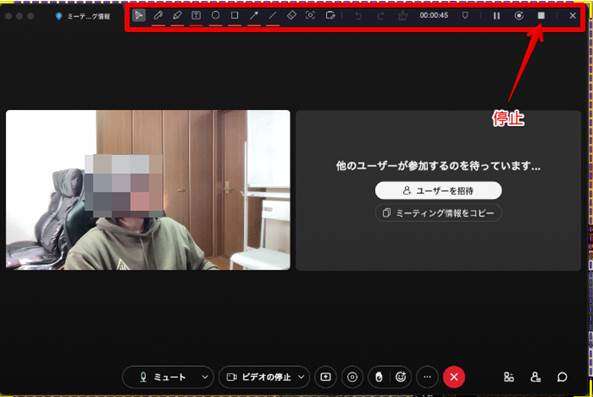Click ミーティング情報をコピー button
Viewport: 593px width, 397px height.
click(438, 213)
